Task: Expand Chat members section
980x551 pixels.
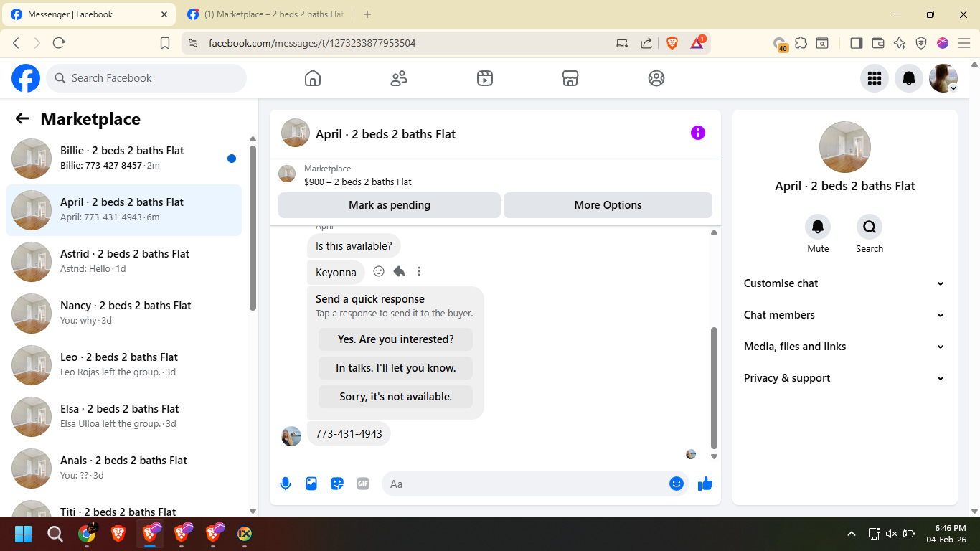Action: pos(844,315)
